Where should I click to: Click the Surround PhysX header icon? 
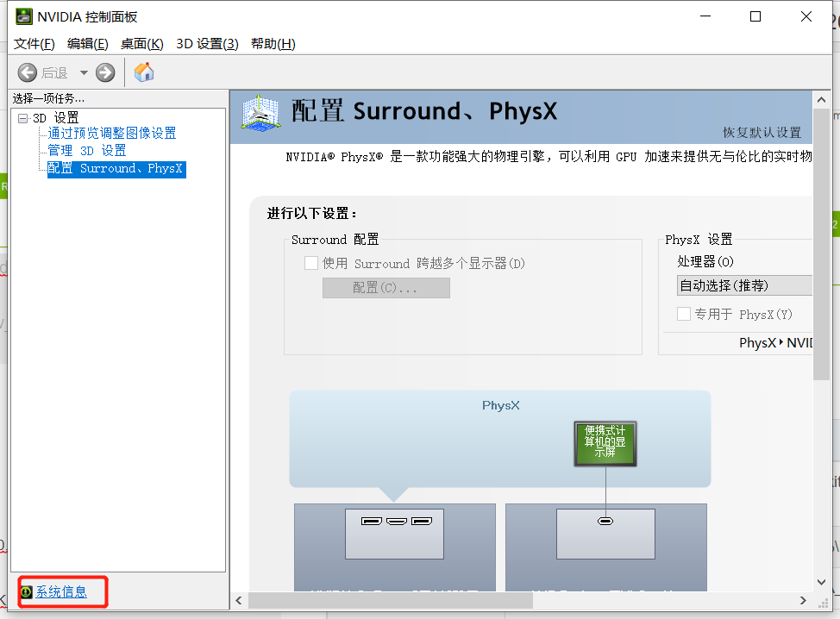(x=260, y=113)
